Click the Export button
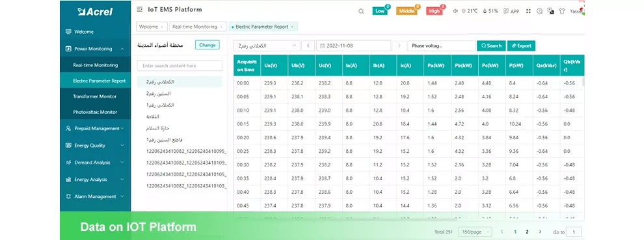644x240 pixels. 521,46
